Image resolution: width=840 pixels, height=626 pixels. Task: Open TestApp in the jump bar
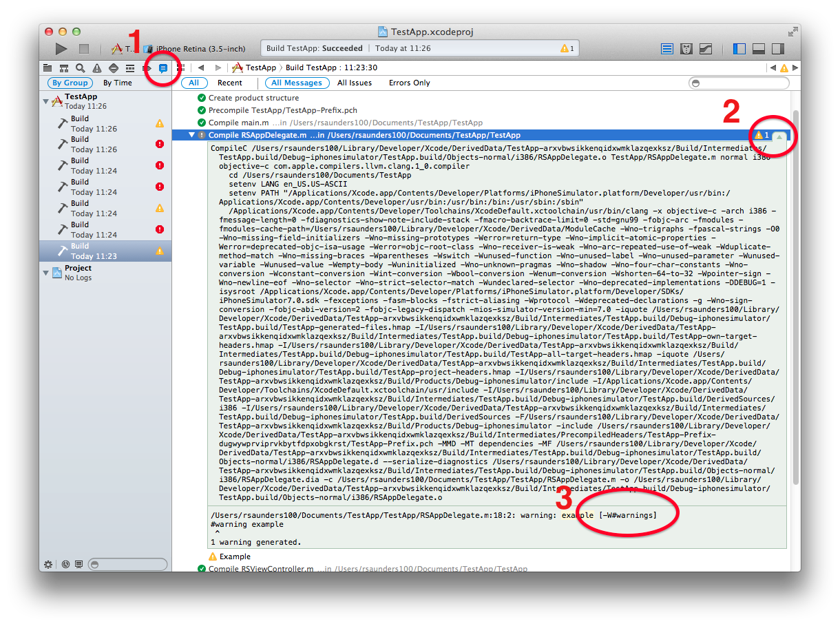tap(254, 67)
